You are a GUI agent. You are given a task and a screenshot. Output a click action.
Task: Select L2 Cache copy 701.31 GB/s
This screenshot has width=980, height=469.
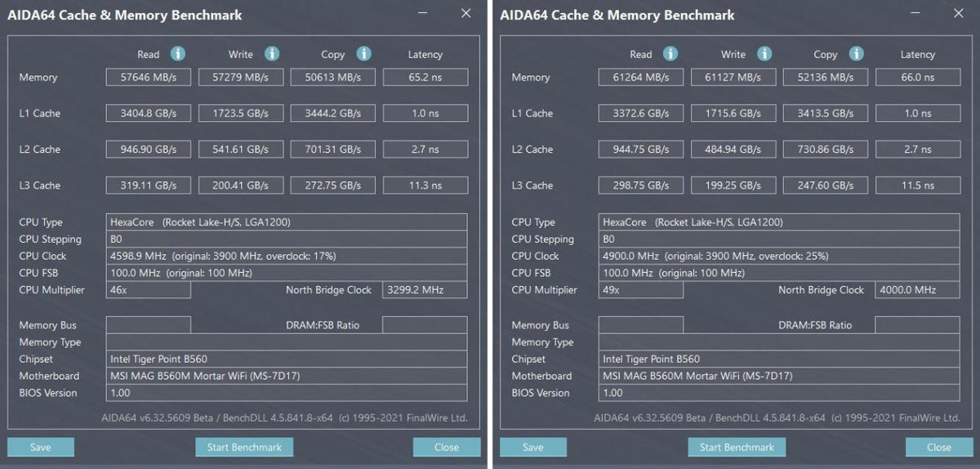click(x=333, y=149)
